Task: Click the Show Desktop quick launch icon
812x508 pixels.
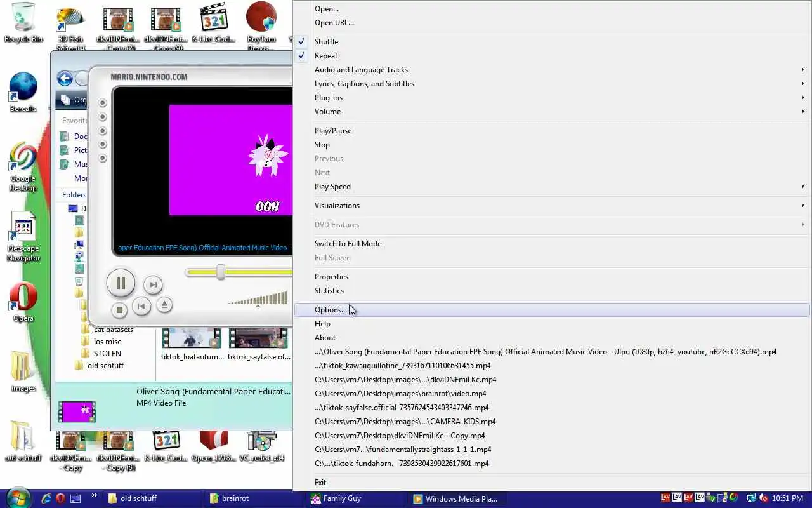Action: pos(75,499)
